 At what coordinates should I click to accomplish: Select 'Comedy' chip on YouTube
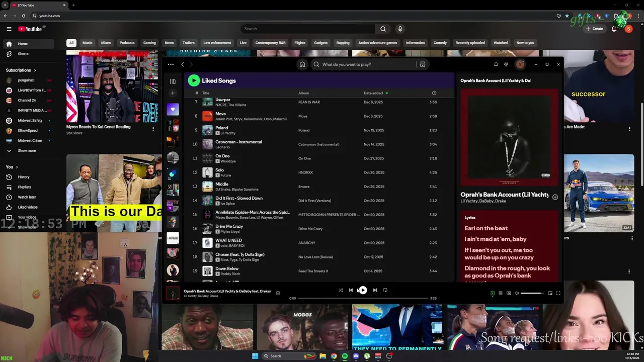pos(440,43)
